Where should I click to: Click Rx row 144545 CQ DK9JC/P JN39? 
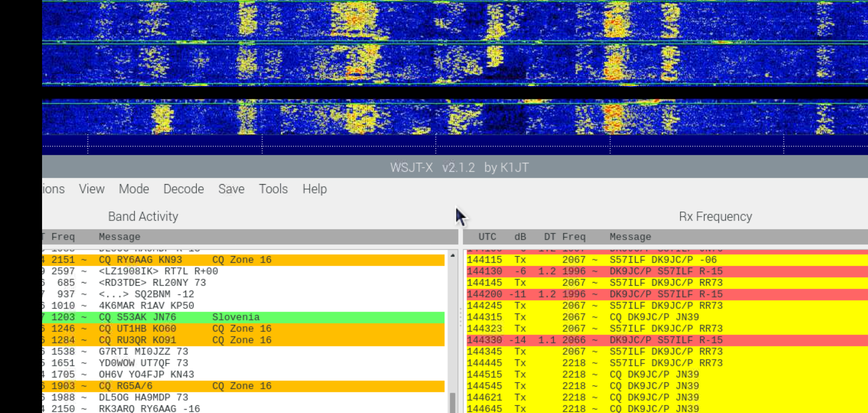[667, 386]
